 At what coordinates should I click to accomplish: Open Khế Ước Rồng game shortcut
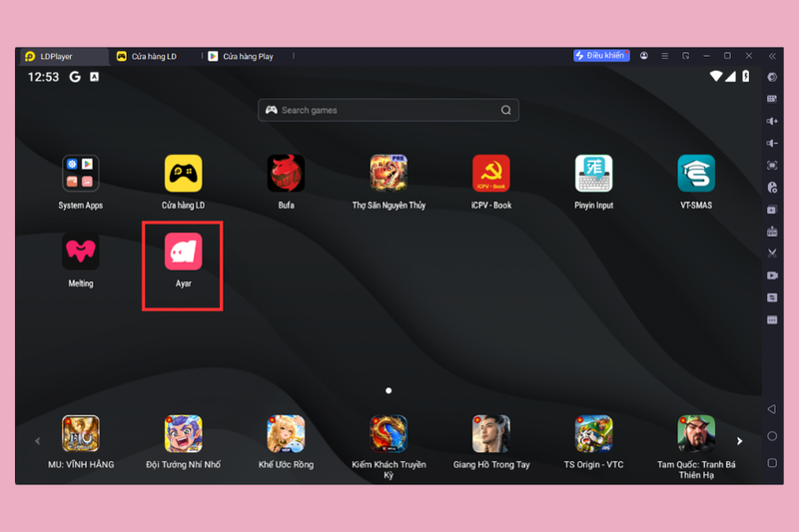click(x=286, y=434)
